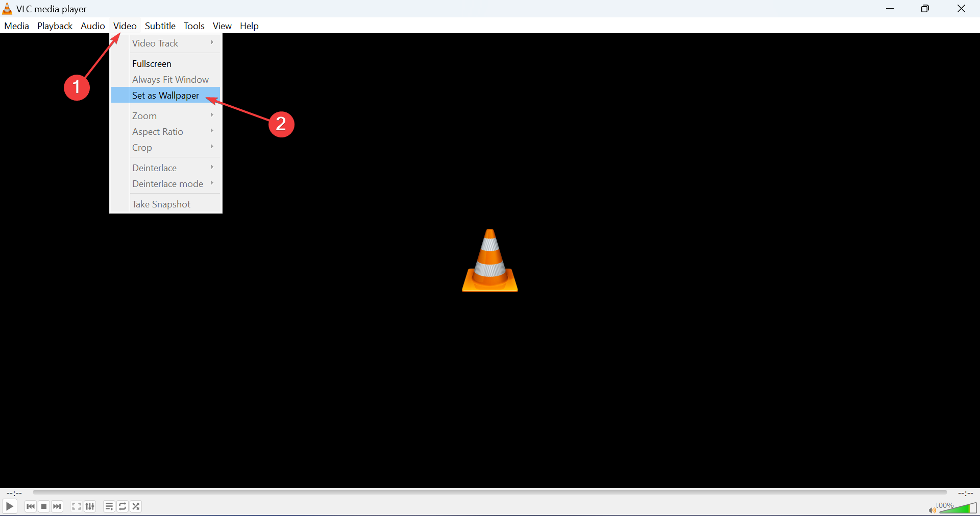The width and height of the screenshot is (980, 516).
Task: Open the Subtitle menu
Action: pos(160,26)
